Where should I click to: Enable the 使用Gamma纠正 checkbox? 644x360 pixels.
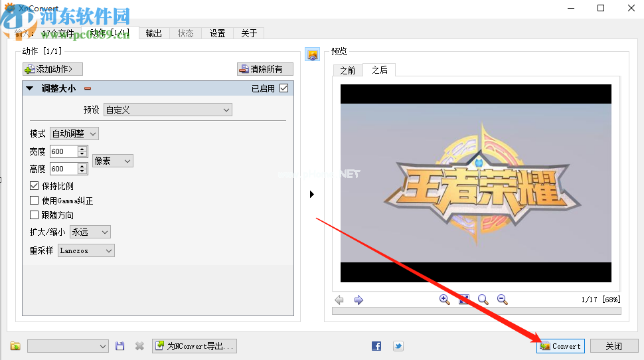click(x=35, y=201)
